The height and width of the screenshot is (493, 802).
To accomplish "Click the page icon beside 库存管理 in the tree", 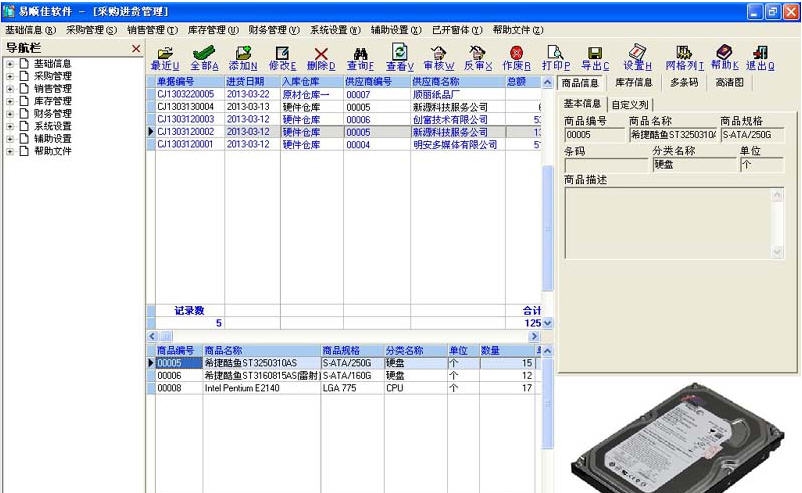I will pyautogui.click(x=24, y=101).
